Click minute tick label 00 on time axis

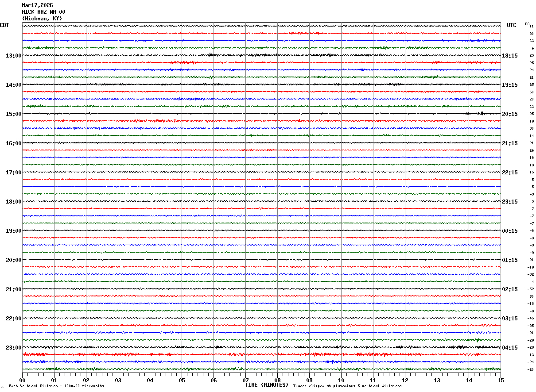[22, 380]
